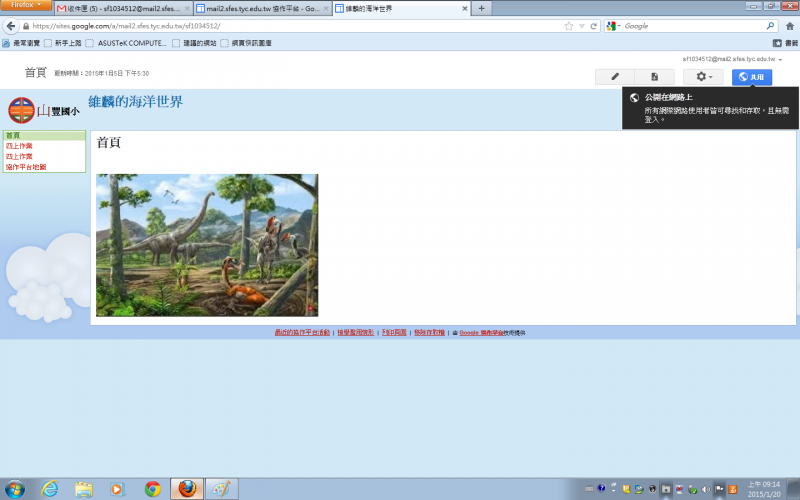Open the gear more actions menu
The image size is (800, 500).
click(x=703, y=77)
